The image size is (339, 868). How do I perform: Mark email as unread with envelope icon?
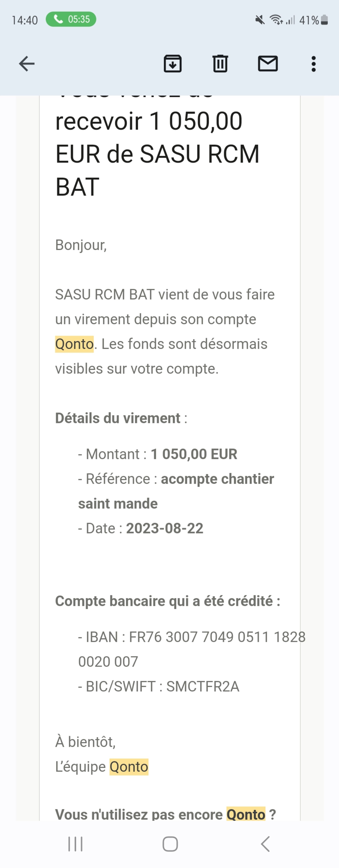pos(268,64)
